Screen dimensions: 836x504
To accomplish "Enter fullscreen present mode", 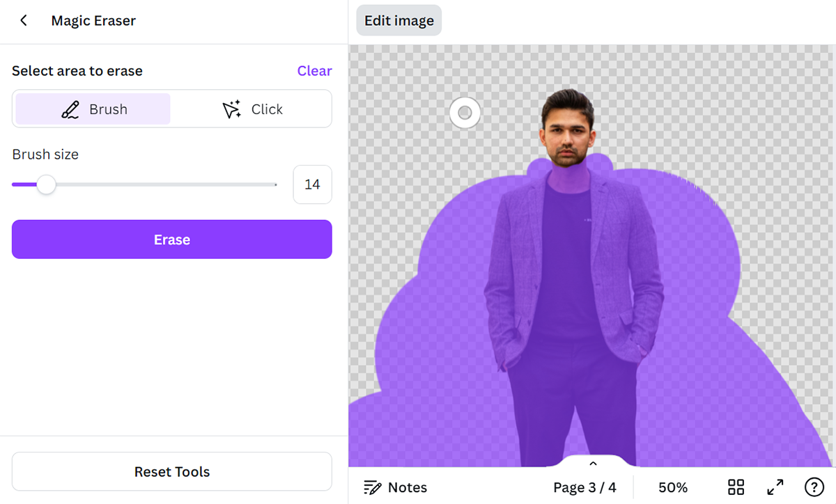I will click(775, 487).
